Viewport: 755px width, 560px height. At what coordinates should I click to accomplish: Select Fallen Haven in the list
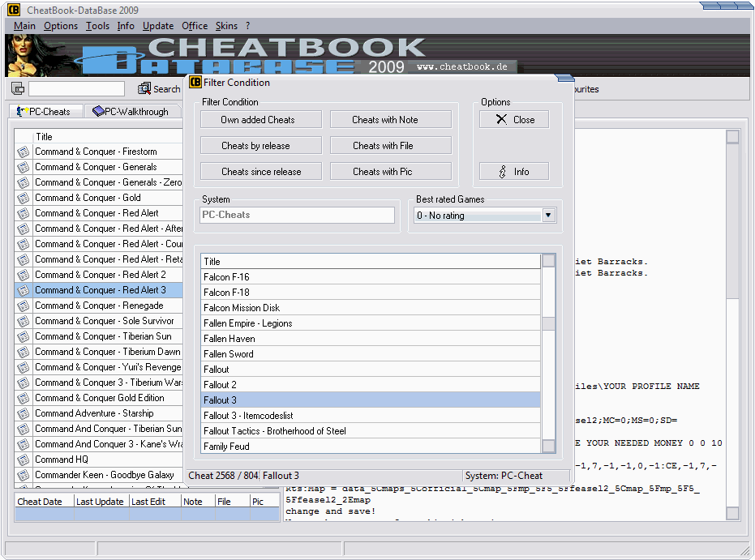(371, 339)
